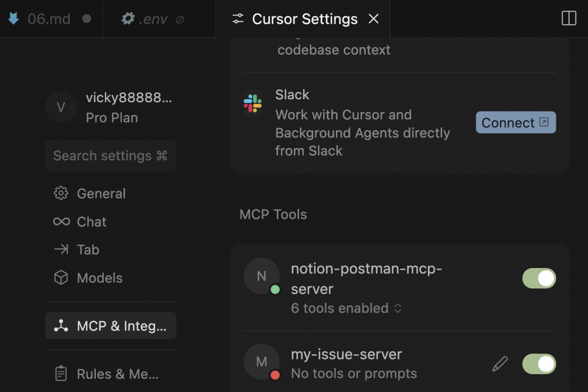Click the my-issue-server M avatar
Image resolution: width=588 pixels, height=392 pixels.
(x=261, y=362)
